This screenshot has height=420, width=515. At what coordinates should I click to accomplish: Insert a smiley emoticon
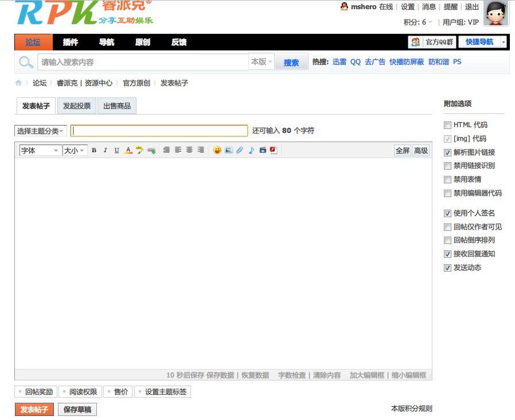pos(217,150)
